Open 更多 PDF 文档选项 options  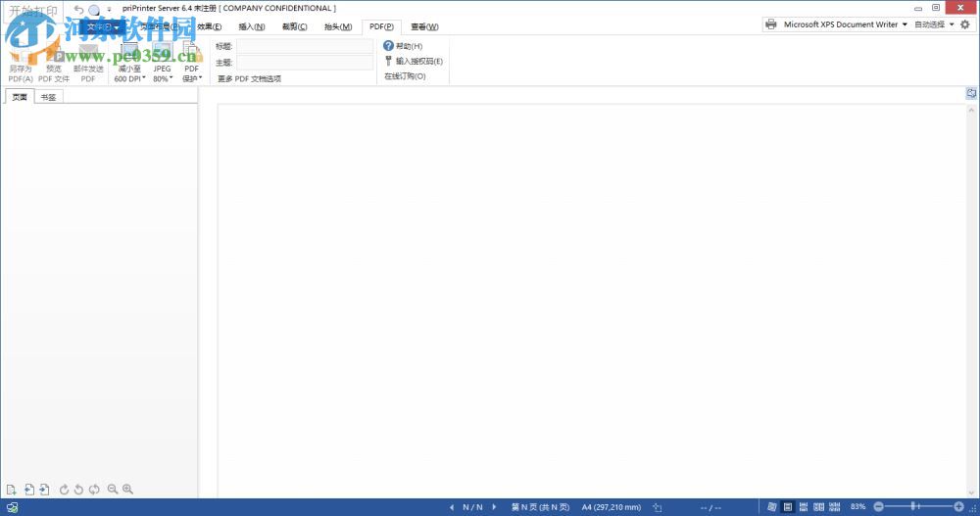click(x=249, y=78)
